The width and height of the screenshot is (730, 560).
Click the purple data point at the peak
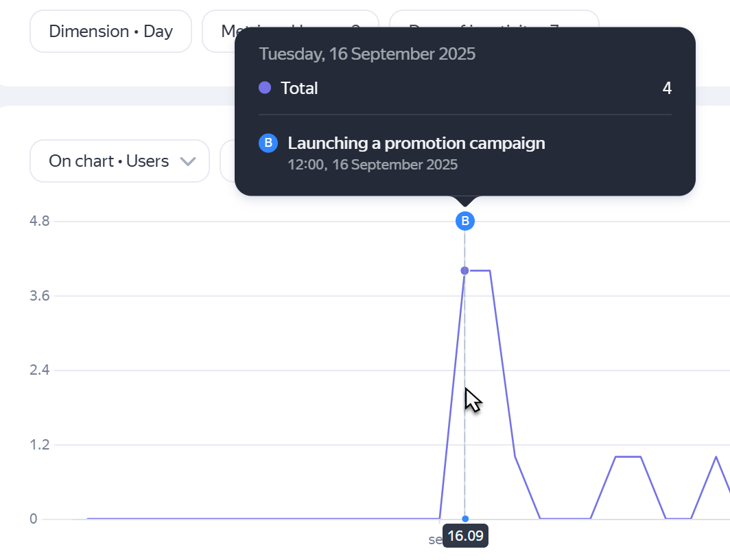coord(465,270)
